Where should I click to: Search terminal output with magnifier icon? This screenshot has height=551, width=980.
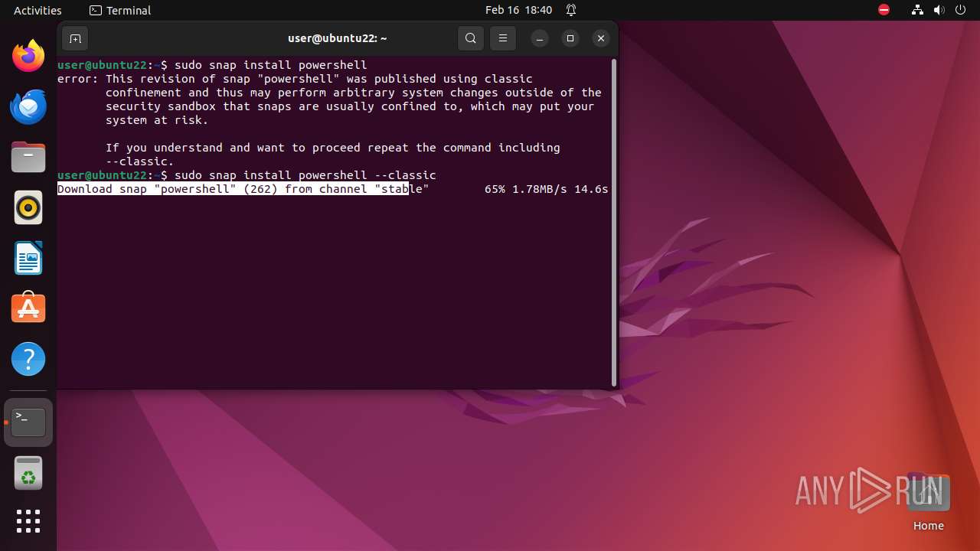click(x=471, y=38)
